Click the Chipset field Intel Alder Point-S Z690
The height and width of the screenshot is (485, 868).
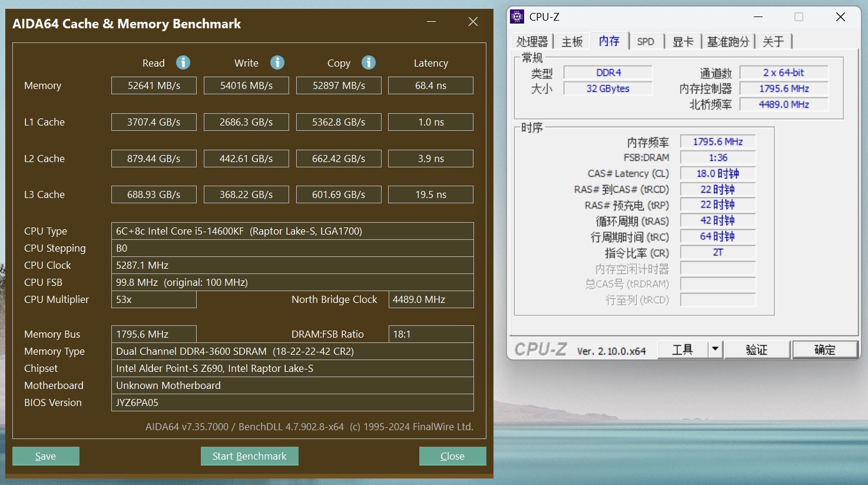293,368
